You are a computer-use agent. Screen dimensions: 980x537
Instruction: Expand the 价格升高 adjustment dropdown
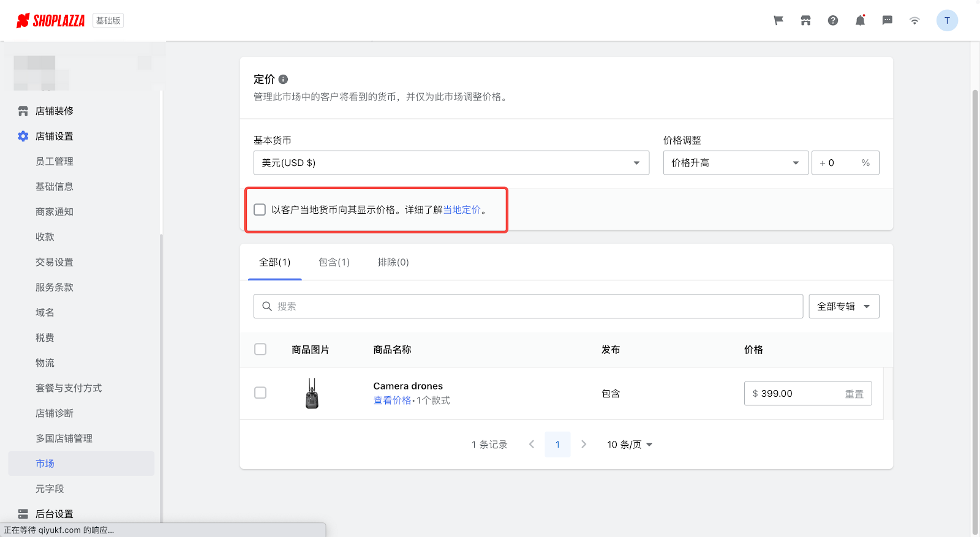click(x=735, y=163)
